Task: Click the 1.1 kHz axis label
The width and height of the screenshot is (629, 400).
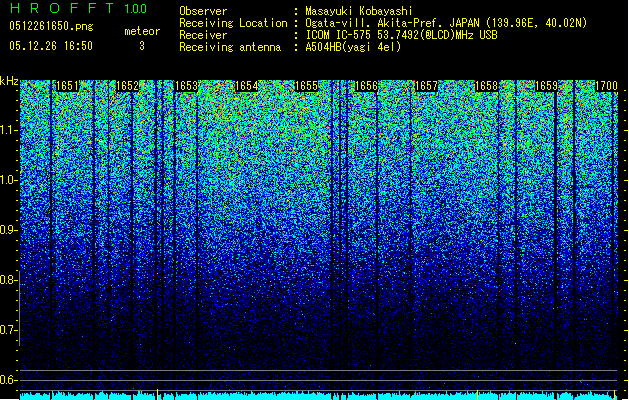Action: click(9, 130)
